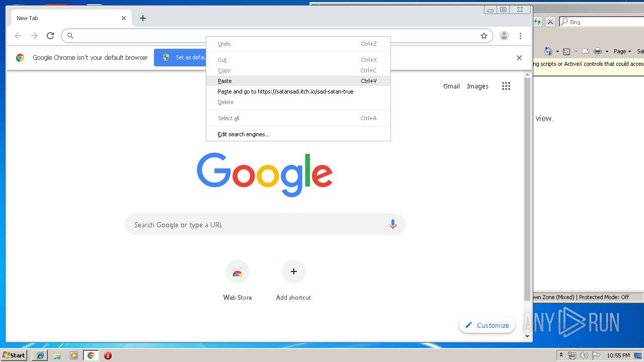The width and height of the screenshot is (644, 362).
Task: Click the Home icon in Internet Explorer toolbar
Action: click(x=548, y=51)
